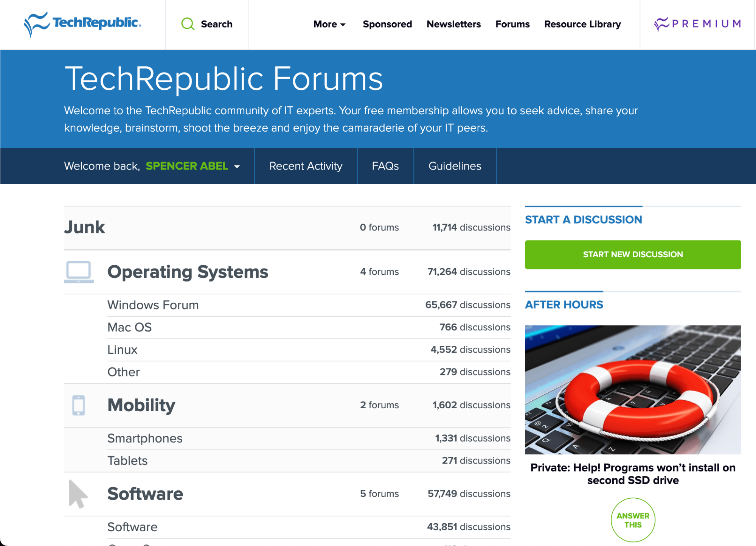The height and width of the screenshot is (546, 756).
Task: Open the Premium logo link
Action: click(697, 24)
